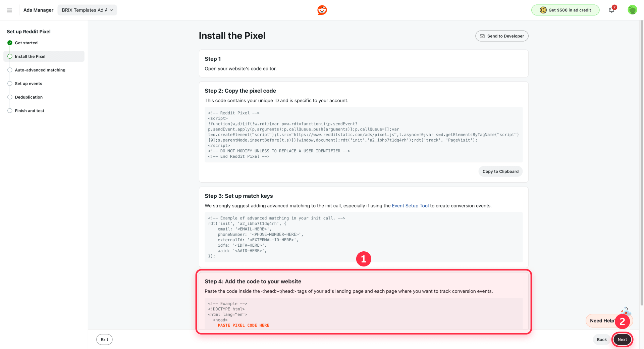
Task: Click the completed checkmark beside Get started
Action: pos(10,43)
